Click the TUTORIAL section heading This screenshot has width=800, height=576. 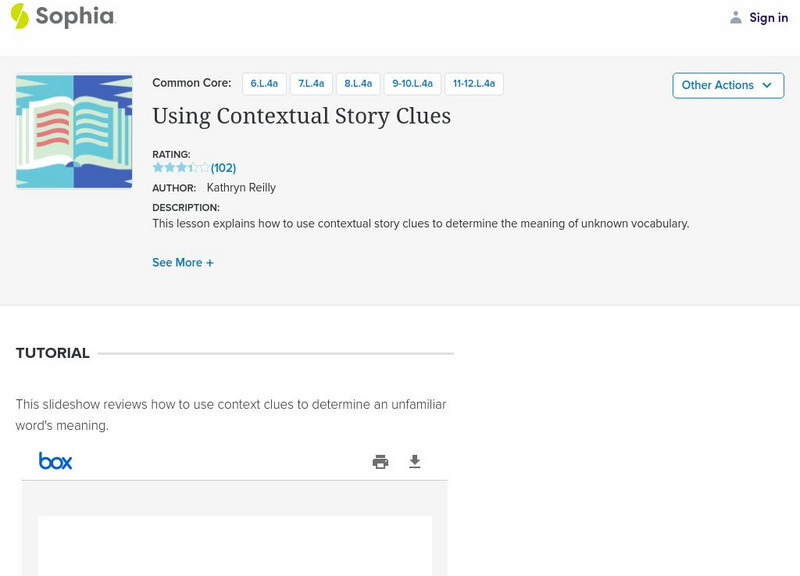pos(53,353)
